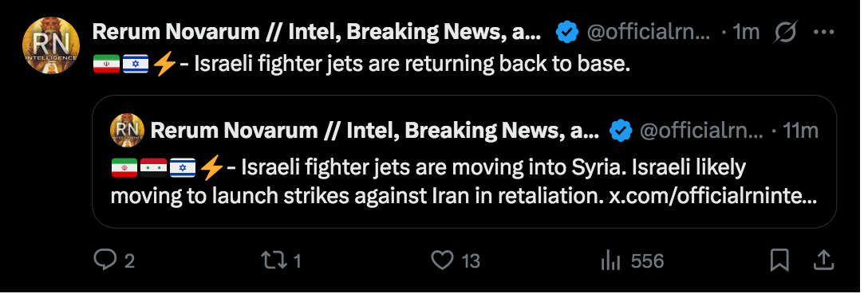This screenshot has width=868, height=294.
Task: Open the quoted post about jets moving into Syria
Action: 464,162
